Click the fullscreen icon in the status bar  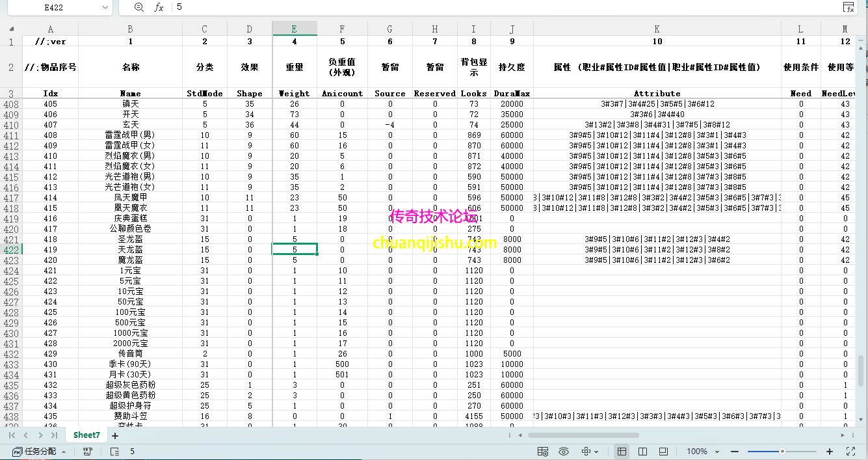coord(850,450)
